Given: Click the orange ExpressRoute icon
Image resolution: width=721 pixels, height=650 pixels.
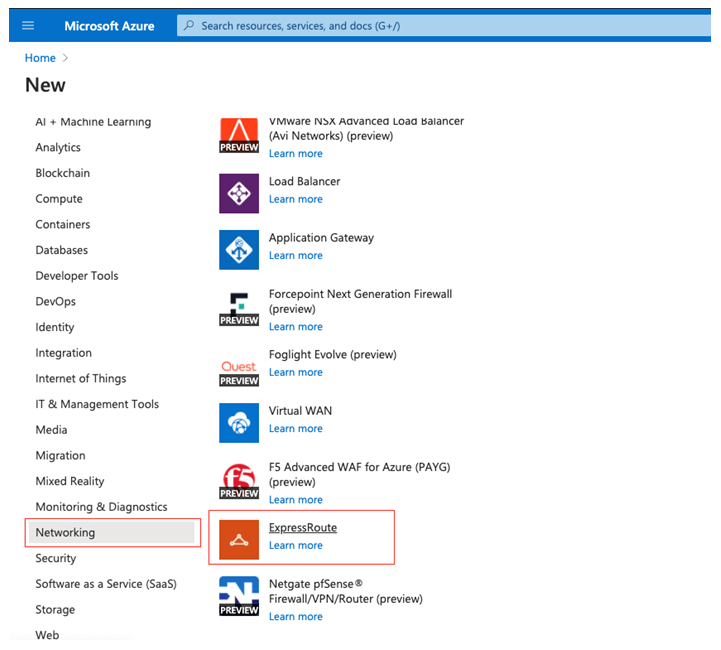Looking at the screenshot, I should (239, 540).
